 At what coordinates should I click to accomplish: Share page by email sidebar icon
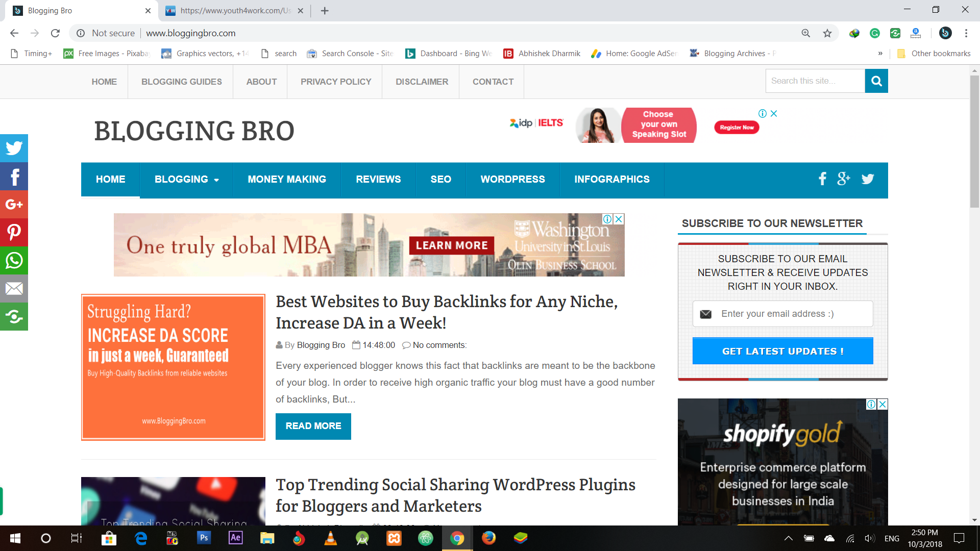click(x=14, y=289)
